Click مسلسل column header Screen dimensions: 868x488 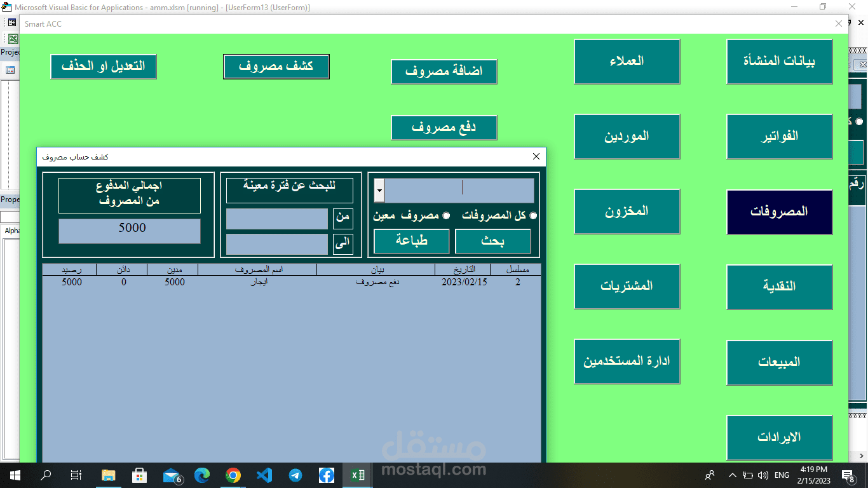coord(516,269)
